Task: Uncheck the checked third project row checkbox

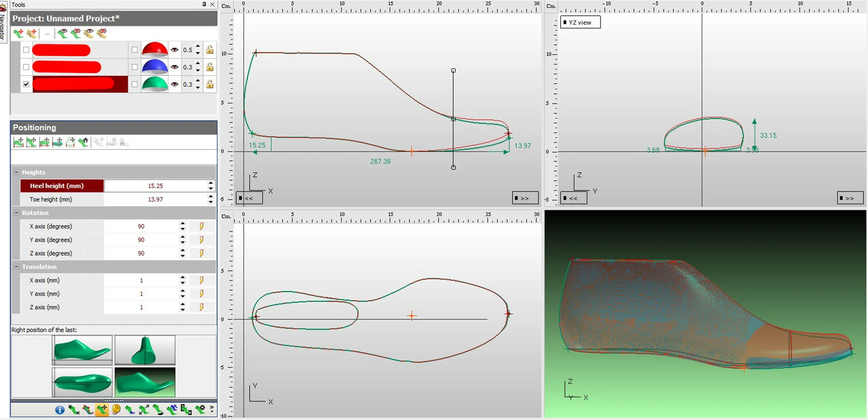Action: click(26, 84)
